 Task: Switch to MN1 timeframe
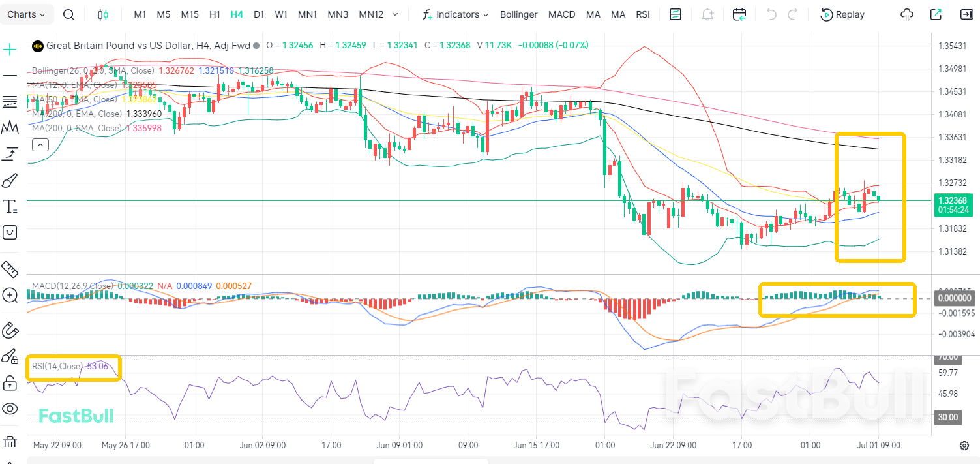(x=307, y=14)
